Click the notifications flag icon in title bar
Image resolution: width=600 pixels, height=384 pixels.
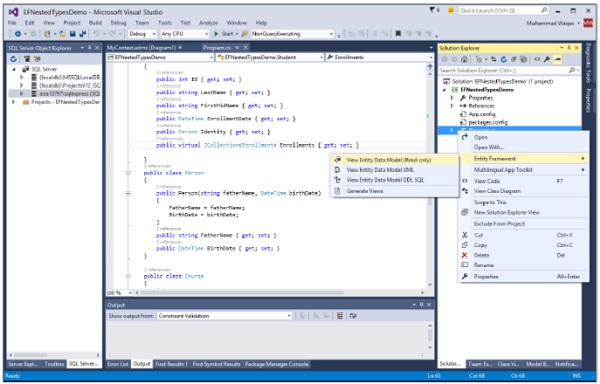tap(432, 10)
